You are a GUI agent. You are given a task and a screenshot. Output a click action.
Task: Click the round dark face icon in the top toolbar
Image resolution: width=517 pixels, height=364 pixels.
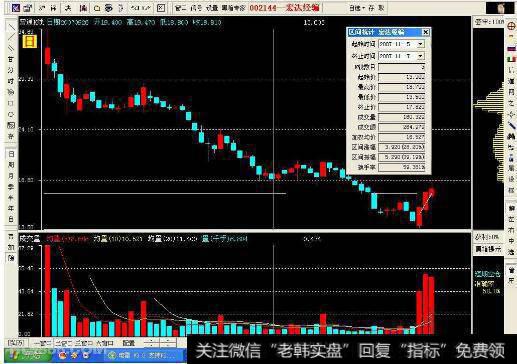[x=109, y=8]
